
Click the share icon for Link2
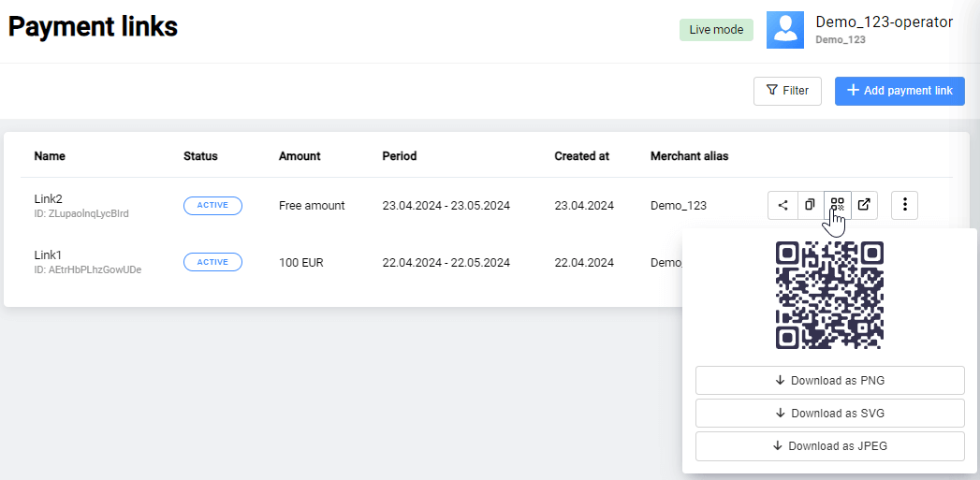point(783,205)
